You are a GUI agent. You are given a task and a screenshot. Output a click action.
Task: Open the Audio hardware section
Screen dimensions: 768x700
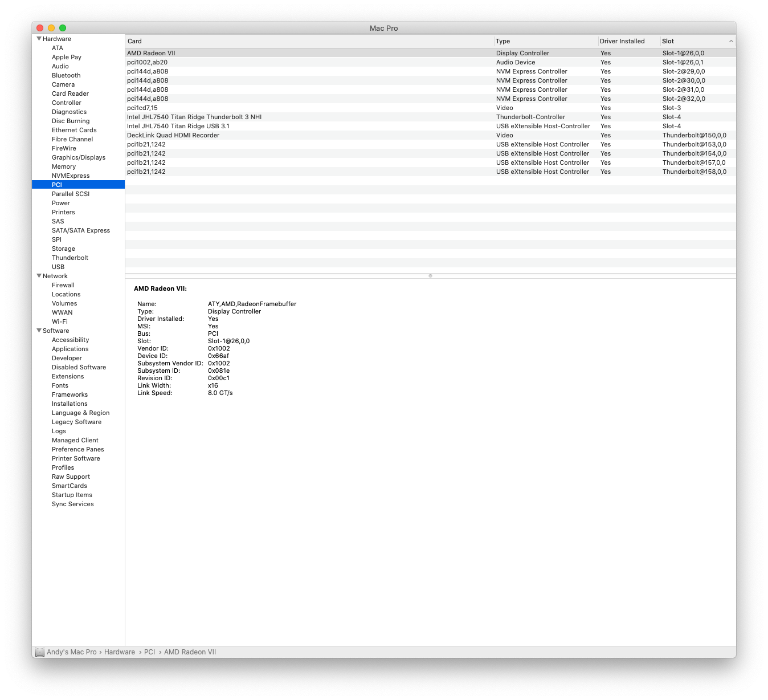[x=60, y=66]
